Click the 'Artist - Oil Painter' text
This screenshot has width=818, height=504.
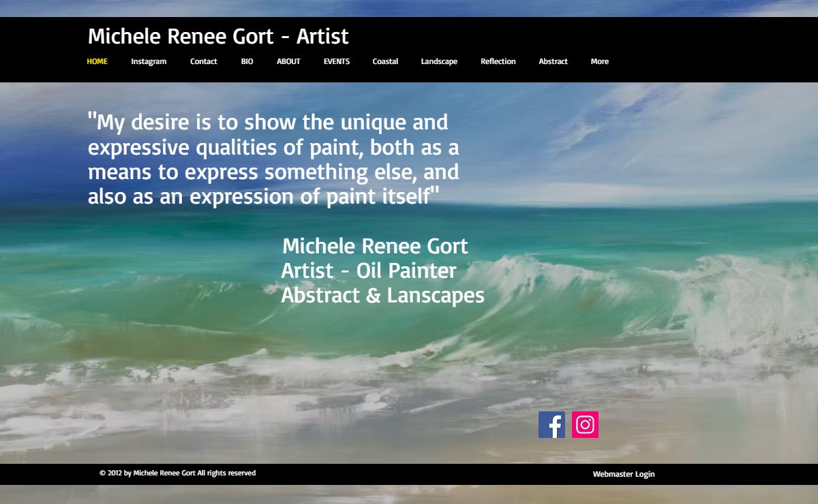369,270
